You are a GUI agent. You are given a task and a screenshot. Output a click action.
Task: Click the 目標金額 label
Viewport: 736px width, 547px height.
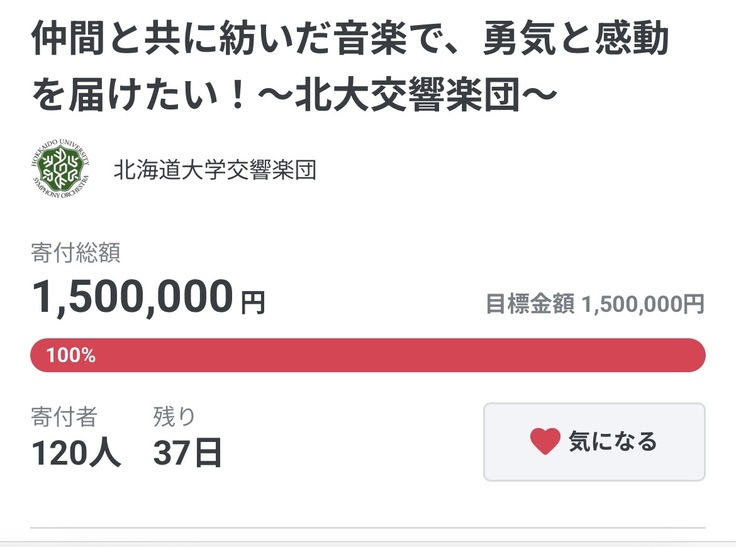pos(529,304)
